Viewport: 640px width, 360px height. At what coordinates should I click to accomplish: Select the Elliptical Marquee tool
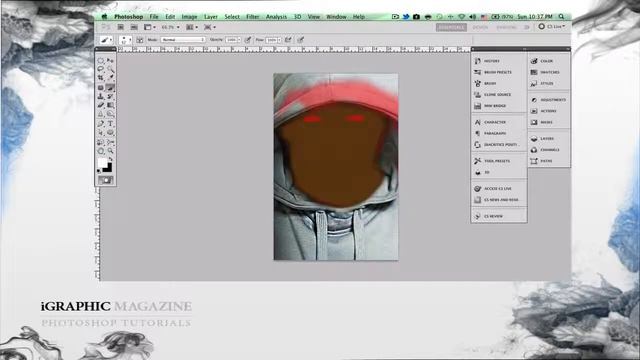click(x=101, y=60)
